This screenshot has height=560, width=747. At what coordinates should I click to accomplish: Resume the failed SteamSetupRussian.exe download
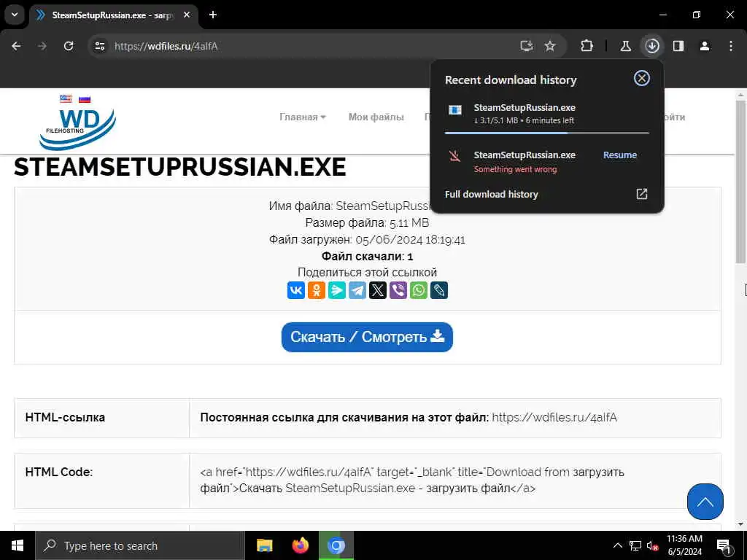[x=620, y=155]
